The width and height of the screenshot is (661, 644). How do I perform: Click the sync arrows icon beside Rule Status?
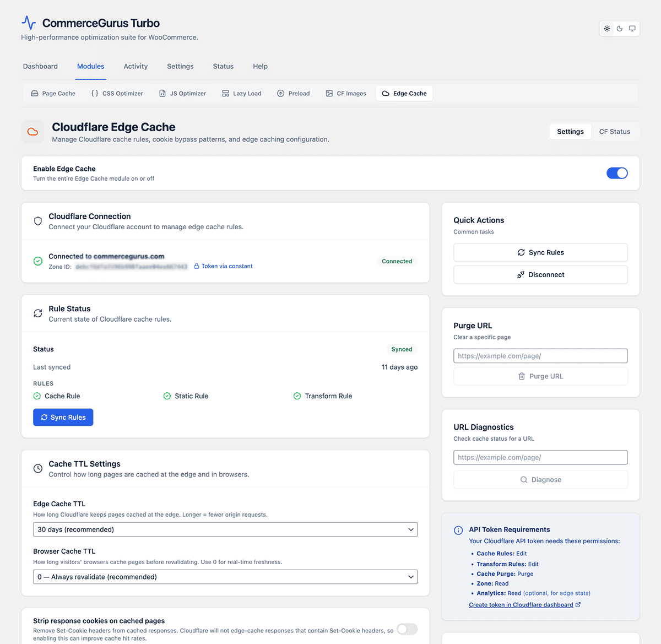[x=38, y=313]
